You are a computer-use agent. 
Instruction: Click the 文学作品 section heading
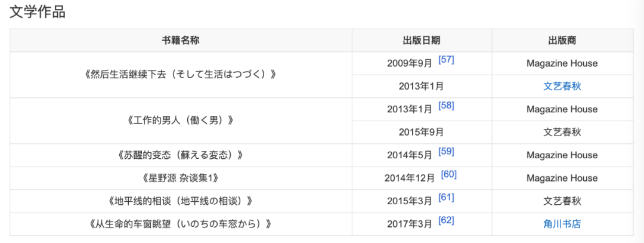[38, 12]
